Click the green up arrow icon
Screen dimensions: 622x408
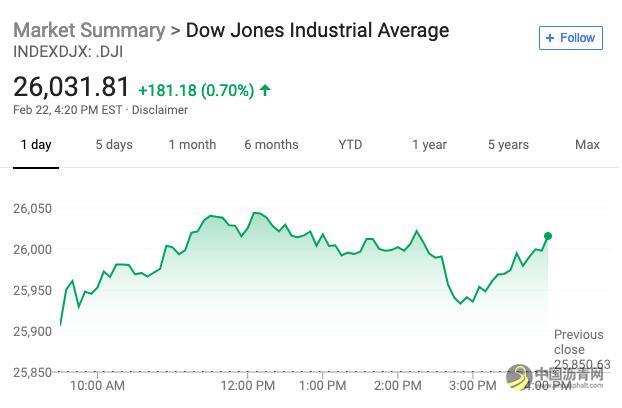[265, 90]
